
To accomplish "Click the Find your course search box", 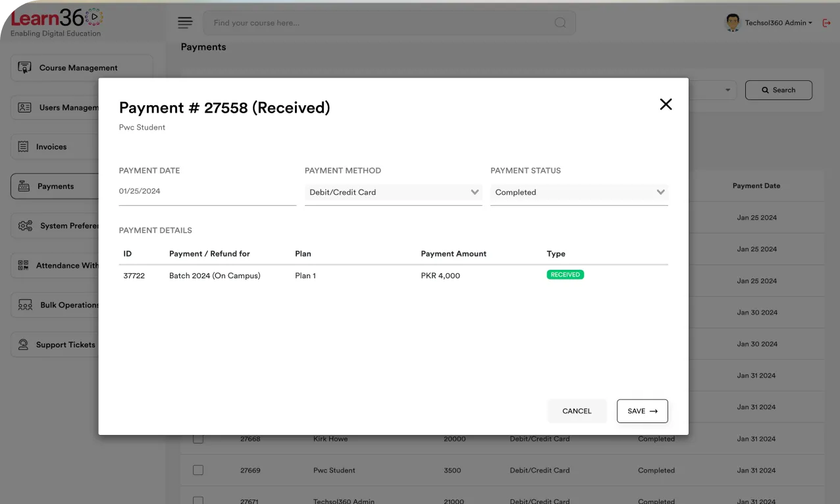I will [x=389, y=23].
